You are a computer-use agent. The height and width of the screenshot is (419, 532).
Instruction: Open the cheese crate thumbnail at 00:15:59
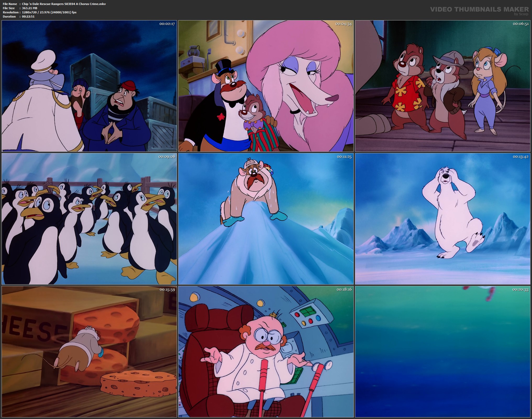(89, 351)
